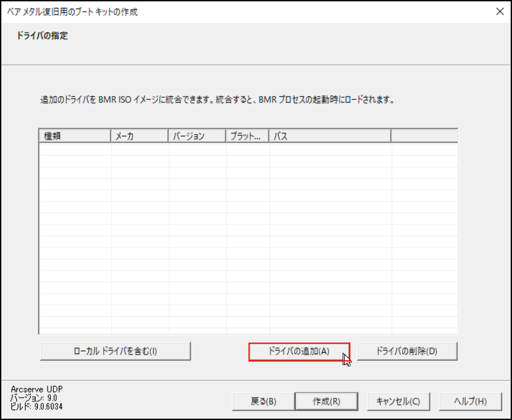The width and height of the screenshot is (512, 420).
Task: Select ローカル ドライバを含む(I) button
Action: tap(115, 351)
